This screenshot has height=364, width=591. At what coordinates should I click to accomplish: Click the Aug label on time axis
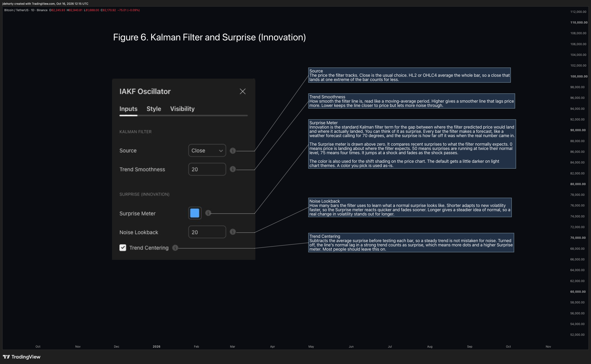pos(430,346)
